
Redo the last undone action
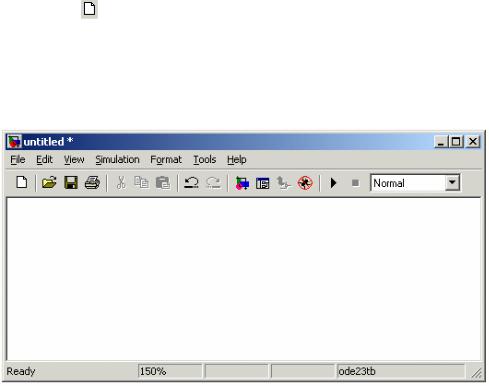[213, 183]
